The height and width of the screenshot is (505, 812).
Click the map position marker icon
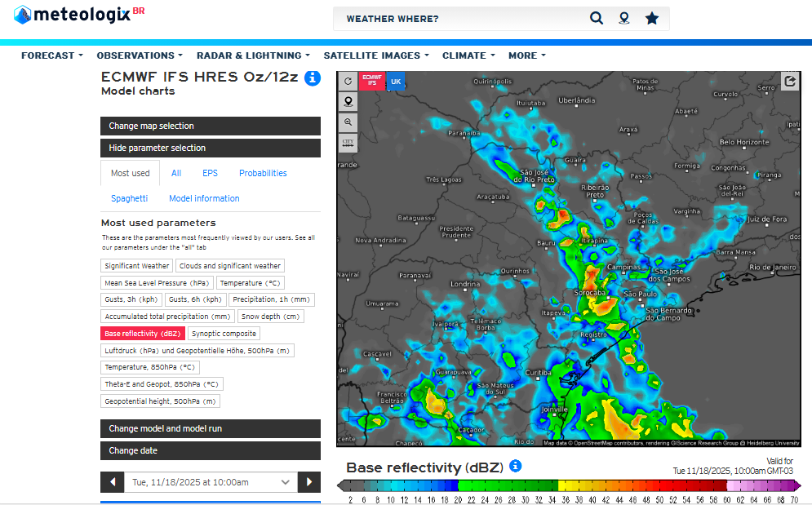point(348,102)
